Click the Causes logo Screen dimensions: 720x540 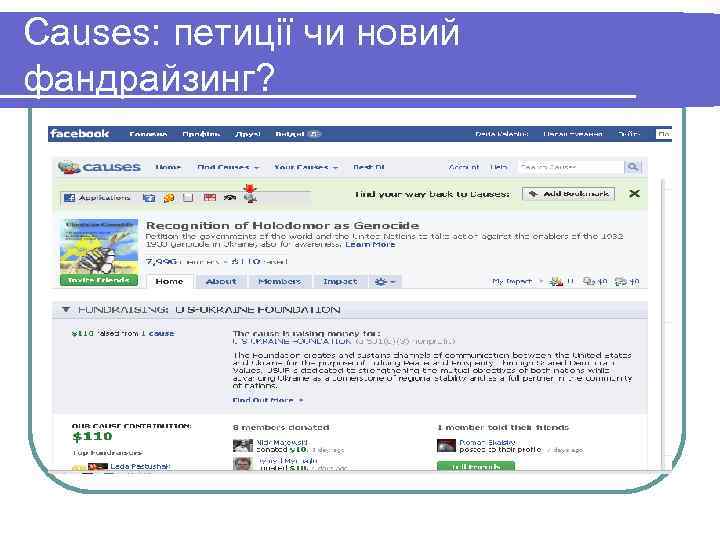point(99,167)
